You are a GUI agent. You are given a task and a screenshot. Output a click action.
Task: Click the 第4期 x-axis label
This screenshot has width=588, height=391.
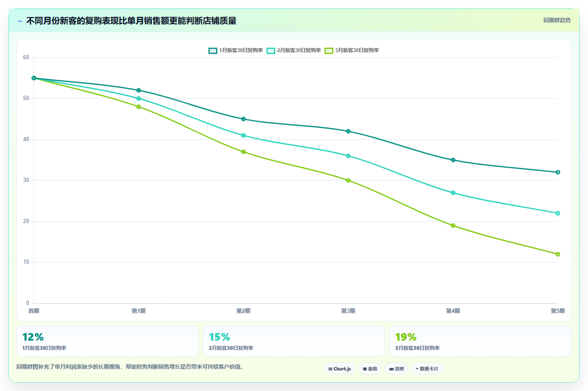click(453, 311)
